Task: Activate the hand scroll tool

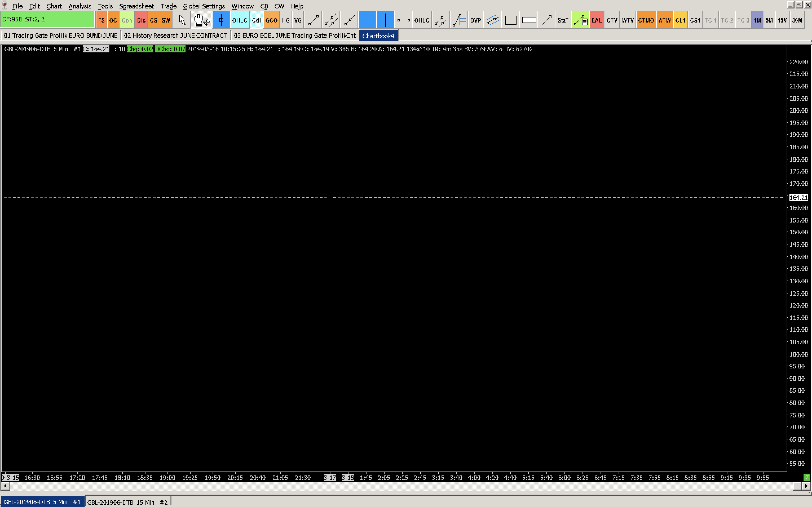Action: 201,20
